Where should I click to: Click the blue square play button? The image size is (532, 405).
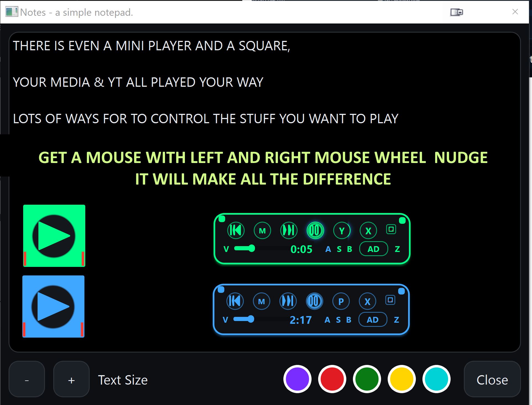[53, 306]
